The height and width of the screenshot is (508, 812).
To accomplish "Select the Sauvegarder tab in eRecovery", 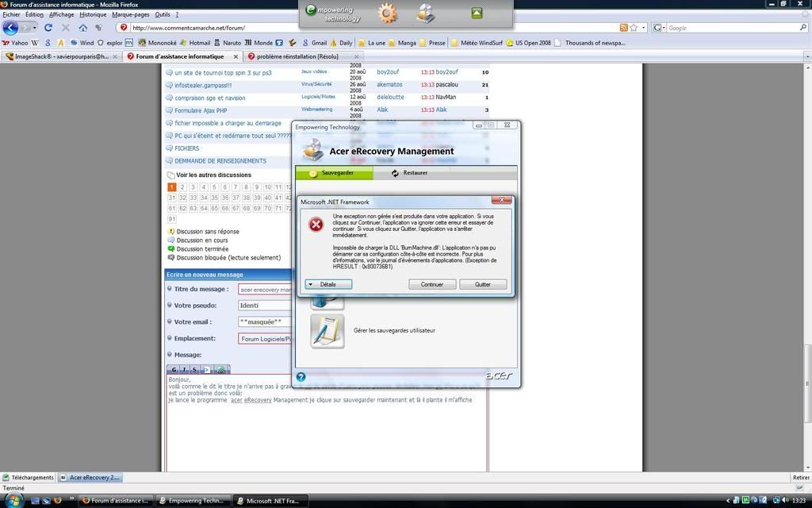I will point(334,173).
